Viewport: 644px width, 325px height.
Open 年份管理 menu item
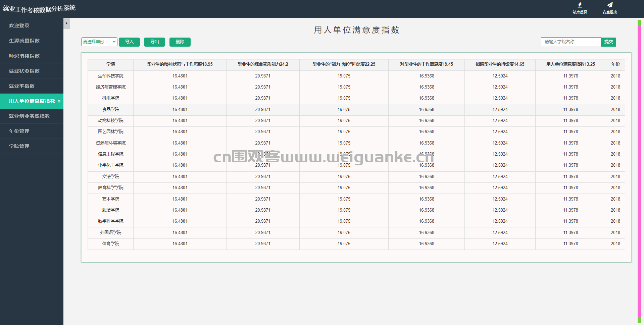click(x=32, y=131)
